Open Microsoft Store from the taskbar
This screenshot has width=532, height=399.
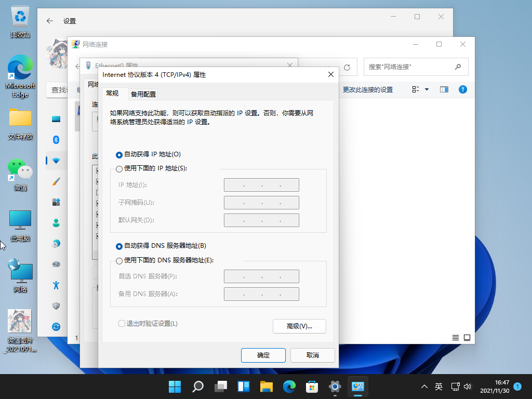(x=312, y=387)
